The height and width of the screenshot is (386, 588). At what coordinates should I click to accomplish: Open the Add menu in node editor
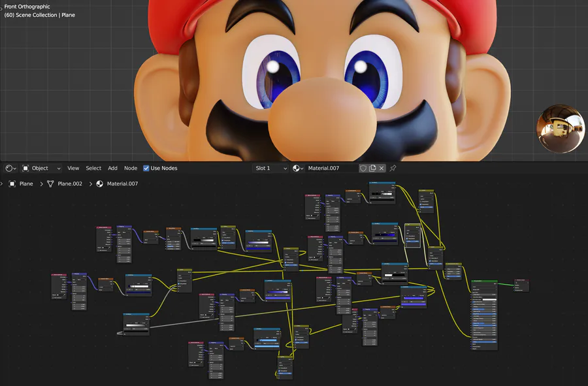[112, 169]
